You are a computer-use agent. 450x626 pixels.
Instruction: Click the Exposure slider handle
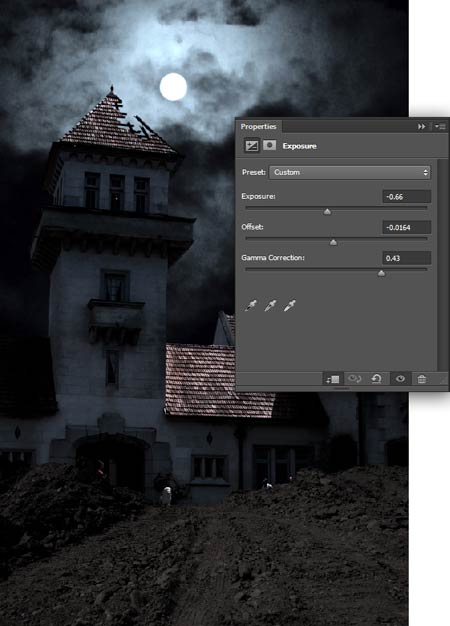click(327, 212)
